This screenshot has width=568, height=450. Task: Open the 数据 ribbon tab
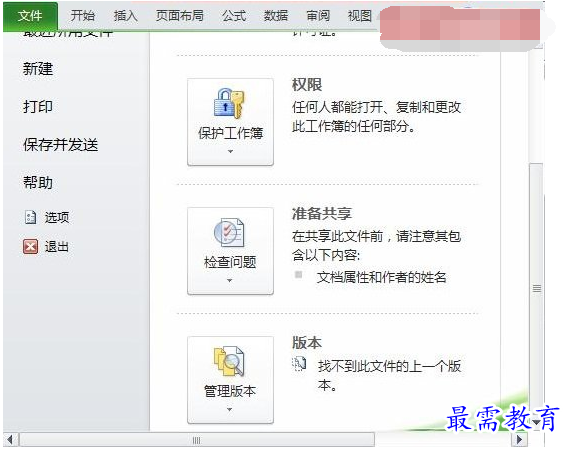click(276, 16)
